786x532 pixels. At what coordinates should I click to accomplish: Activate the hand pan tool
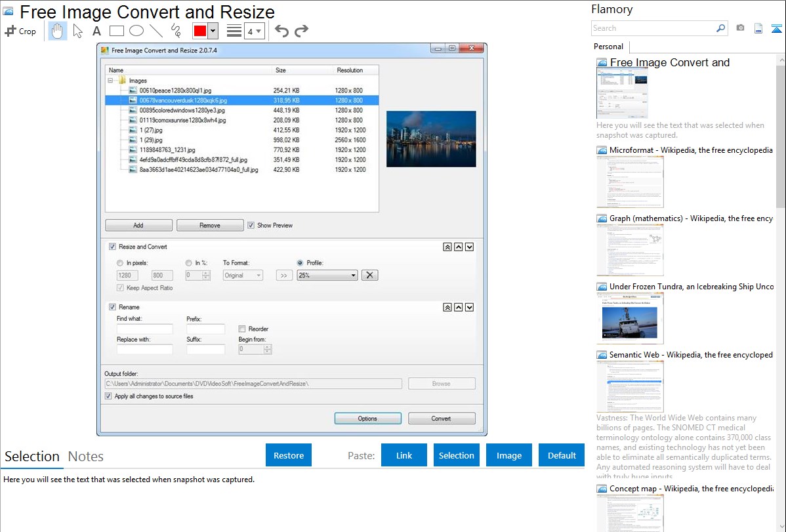coord(58,31)
